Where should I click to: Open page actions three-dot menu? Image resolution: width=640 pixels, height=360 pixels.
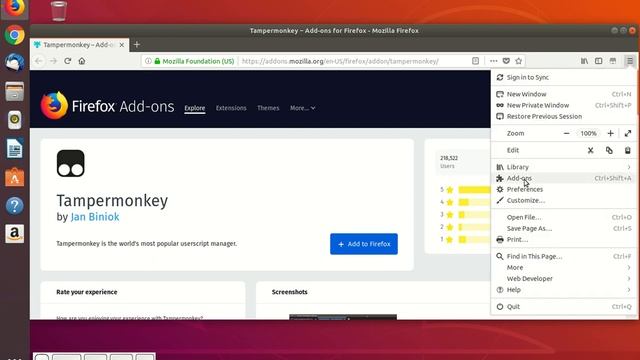(x=493, y=61)
